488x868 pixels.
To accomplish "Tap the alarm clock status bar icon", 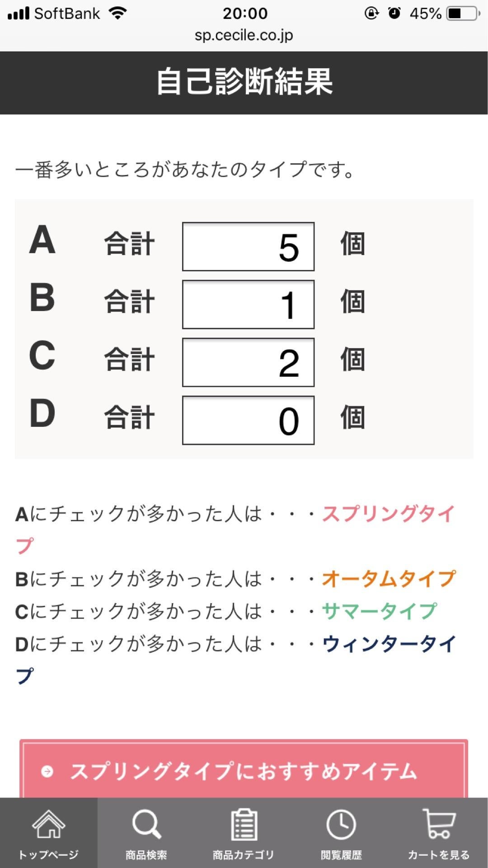I will [394, 14].
